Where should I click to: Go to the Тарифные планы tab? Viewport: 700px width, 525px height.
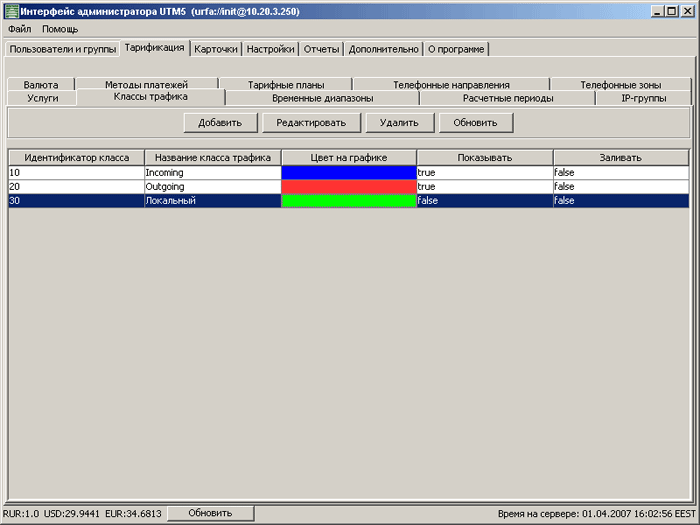click(x=285, y=85)
